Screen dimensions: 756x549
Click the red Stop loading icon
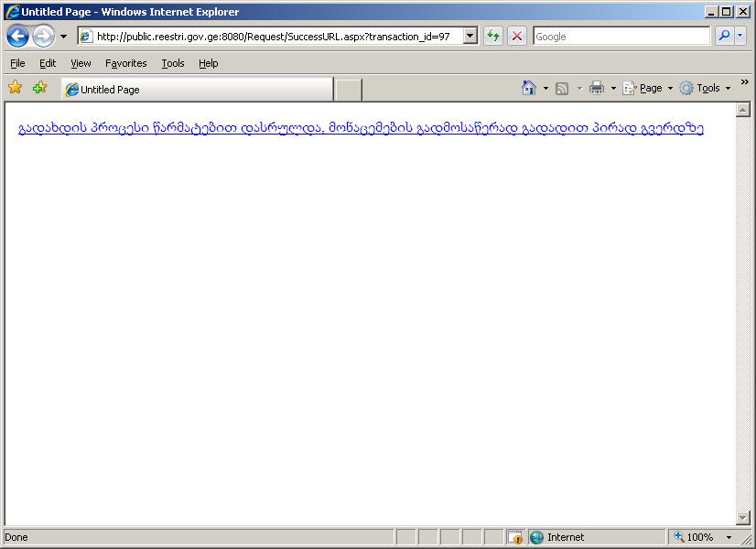[517, 37]
